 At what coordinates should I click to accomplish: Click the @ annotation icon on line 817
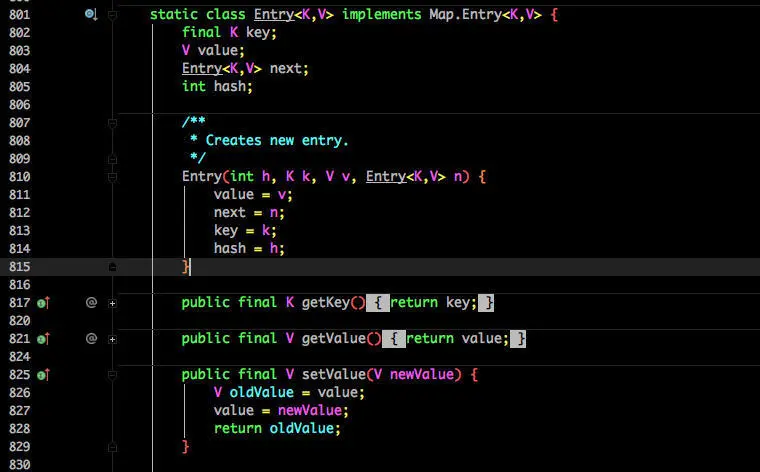pyautogui.click(x=91, y=303)
